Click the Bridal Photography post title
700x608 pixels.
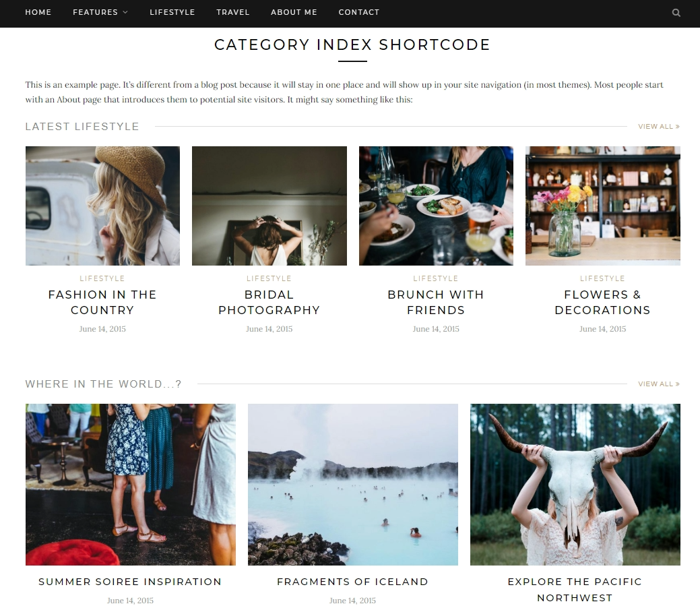(x=269, y=303)
